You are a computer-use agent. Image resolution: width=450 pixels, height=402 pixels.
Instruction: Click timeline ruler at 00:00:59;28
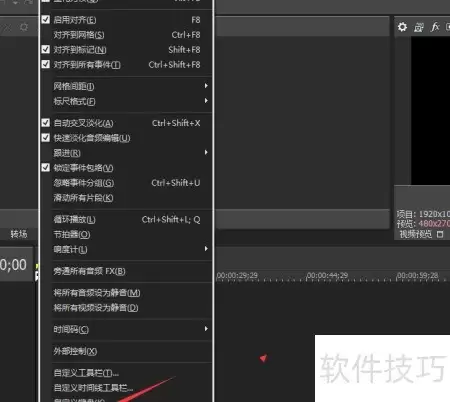pyautogui.click(x=418, y=276)
